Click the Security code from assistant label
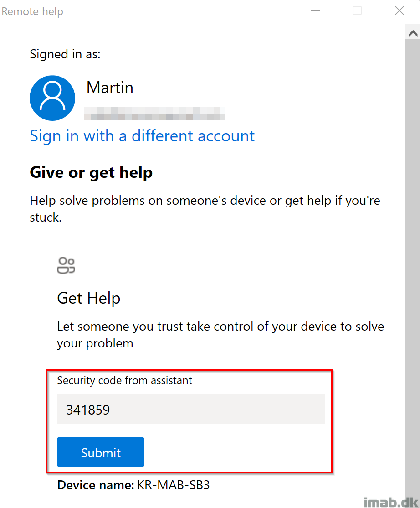Image resolution: width=420 pixels, height=508 pixels. coord(124,380)
